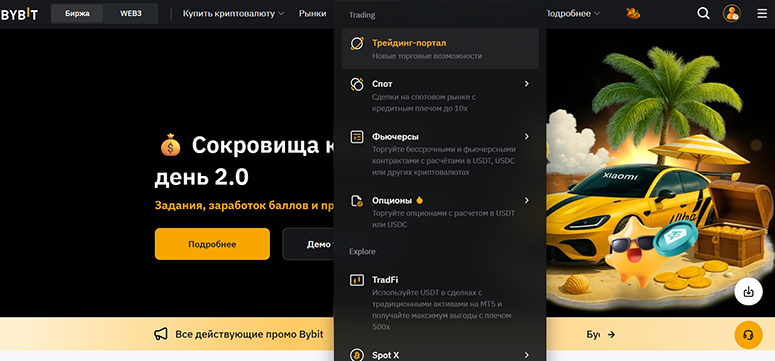This screenshot has height=361, width=775.
Task: Click the arrow in the promo bar
Action: [611, 334]
